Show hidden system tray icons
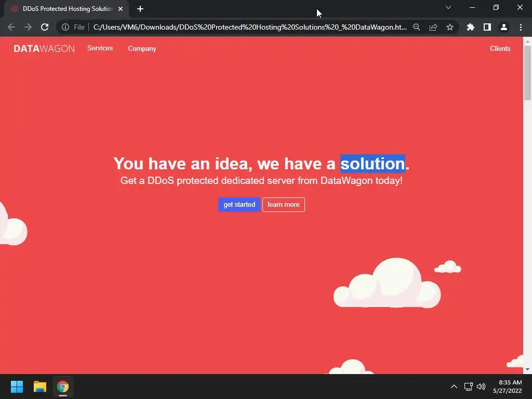Image resolution: width=532 pixels, height=399 pixels. click(454, 387)
